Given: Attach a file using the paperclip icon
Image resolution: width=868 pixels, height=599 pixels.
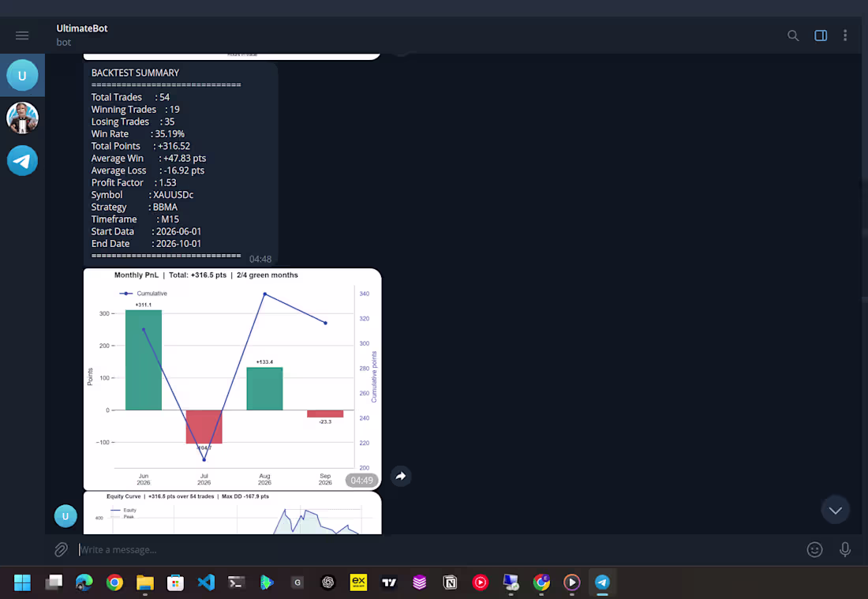Looking at the screenshot, I should coord(61,549).
